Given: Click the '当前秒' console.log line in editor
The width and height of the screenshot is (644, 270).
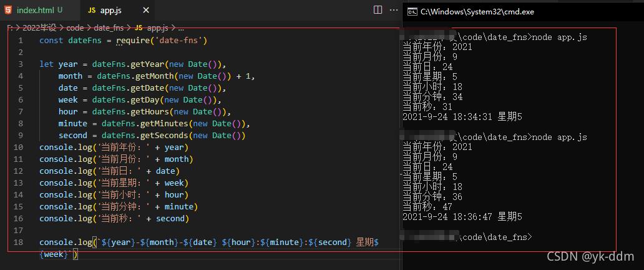Looking at the screenshot, I should coord(114,219).
